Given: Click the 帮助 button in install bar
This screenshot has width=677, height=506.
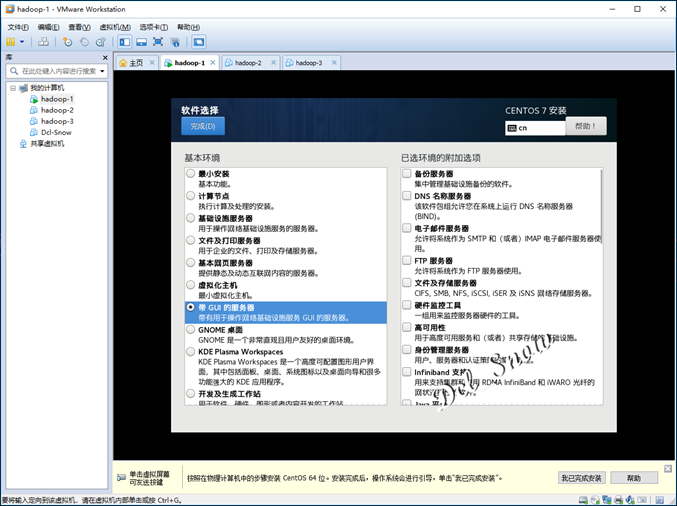Looking at the screenshot, I should point(634,478).
